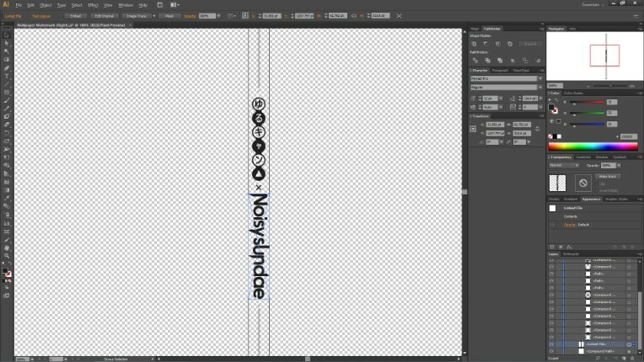Select the Selection tool
This screenshot has height=362, width=644.
(x=6, y=35)
